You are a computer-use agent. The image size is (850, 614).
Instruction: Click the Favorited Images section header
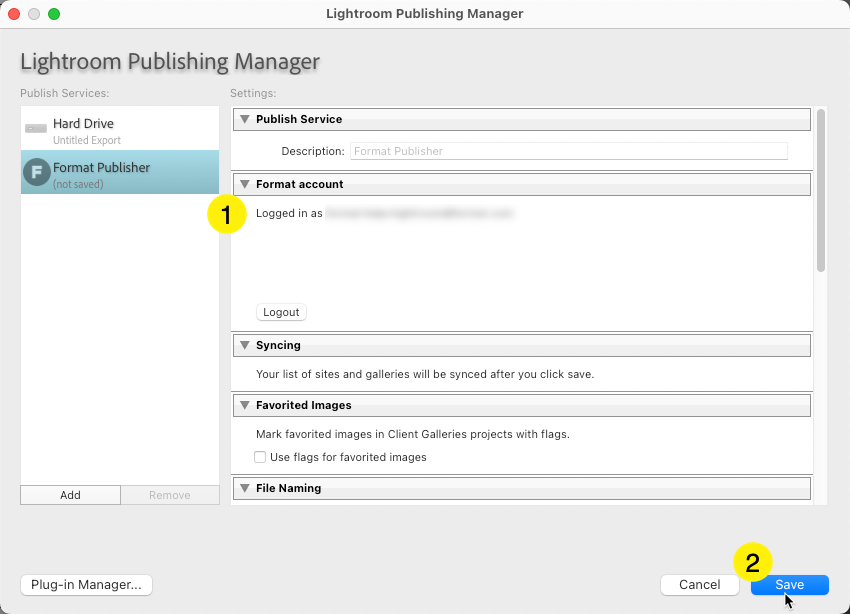(x=522, y=405)
